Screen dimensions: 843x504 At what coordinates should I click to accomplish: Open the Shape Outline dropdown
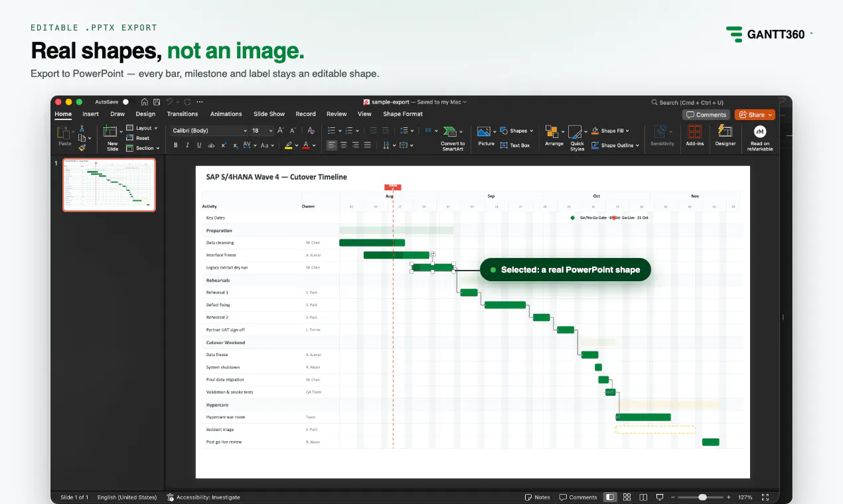[615, 145]
